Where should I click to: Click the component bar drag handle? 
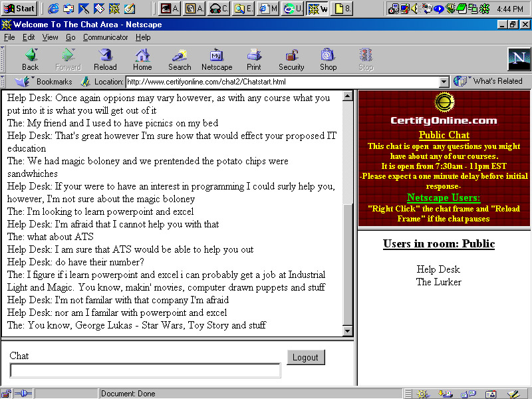[x=408, y=394]
